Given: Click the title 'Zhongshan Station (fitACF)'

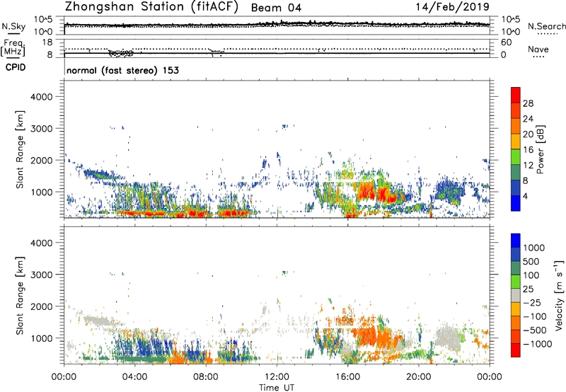Looking at the screenshot, I should (151, 7).
